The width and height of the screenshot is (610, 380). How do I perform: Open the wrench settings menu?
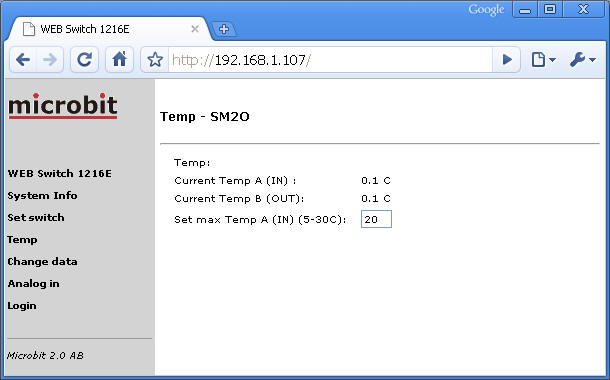tap(582, 60)
